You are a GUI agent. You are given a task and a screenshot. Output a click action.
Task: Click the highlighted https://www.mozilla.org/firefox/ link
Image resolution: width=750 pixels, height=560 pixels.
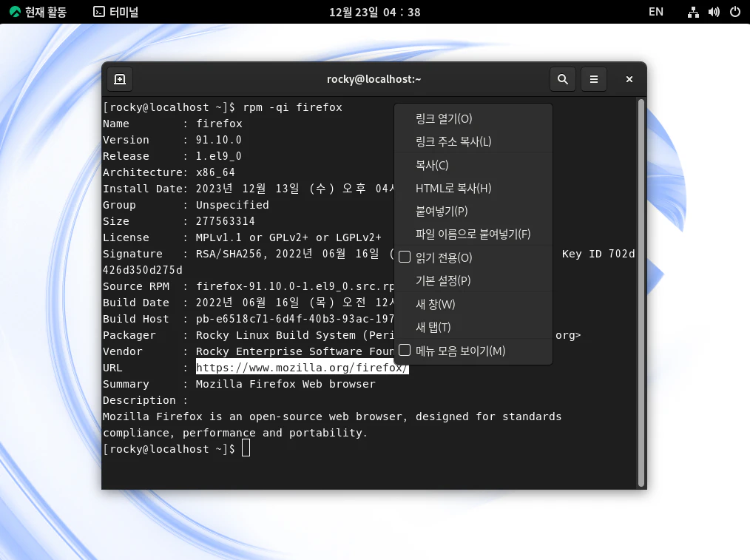click(303, 367)
